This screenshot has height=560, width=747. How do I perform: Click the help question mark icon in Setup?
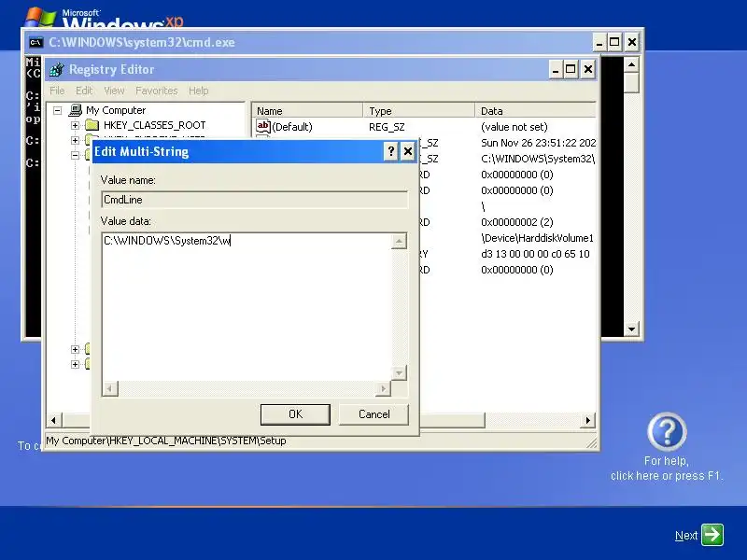coord(667,432)
